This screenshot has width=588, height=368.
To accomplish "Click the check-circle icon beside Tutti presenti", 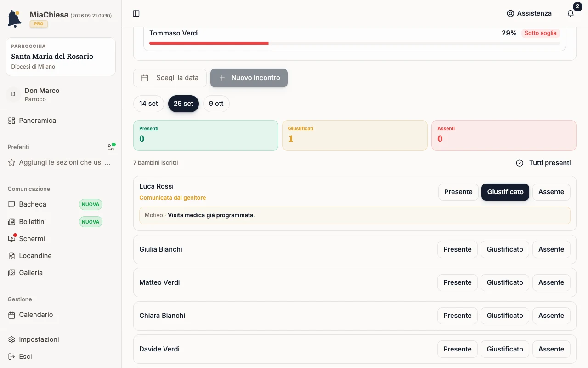I will point(520,163).
